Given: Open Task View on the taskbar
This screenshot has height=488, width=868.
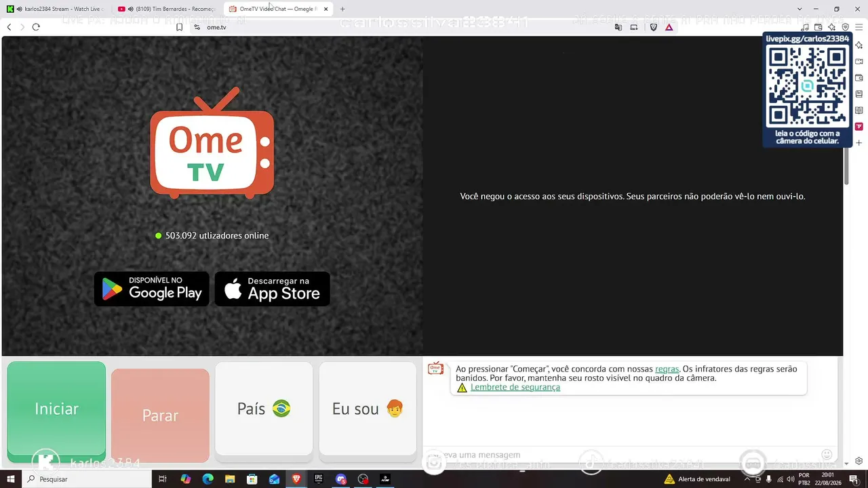Looking at the screenshot, I should [163, 479].
